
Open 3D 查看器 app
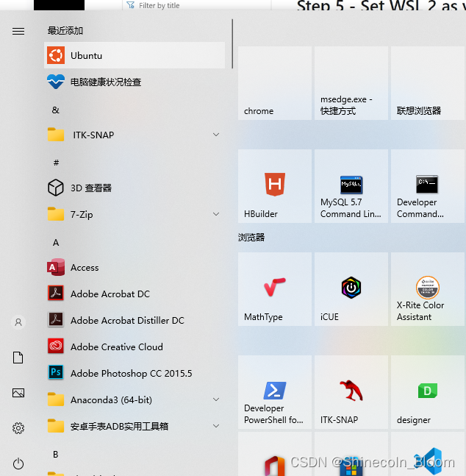135,188
